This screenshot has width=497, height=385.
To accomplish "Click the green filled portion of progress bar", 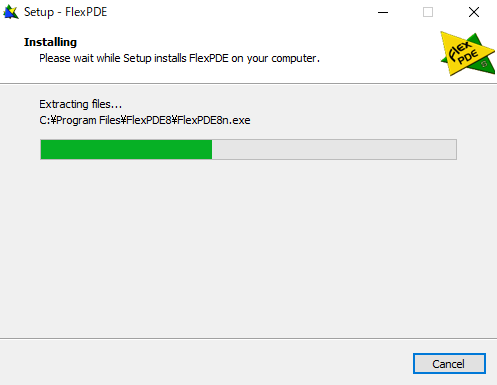I will [126, 149].
